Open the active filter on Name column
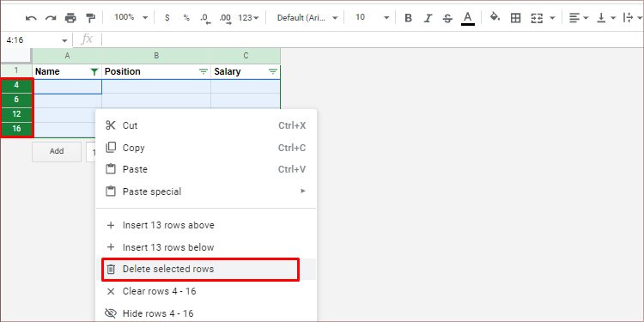This screenshot has height=322, width=644. pos(94,72)
